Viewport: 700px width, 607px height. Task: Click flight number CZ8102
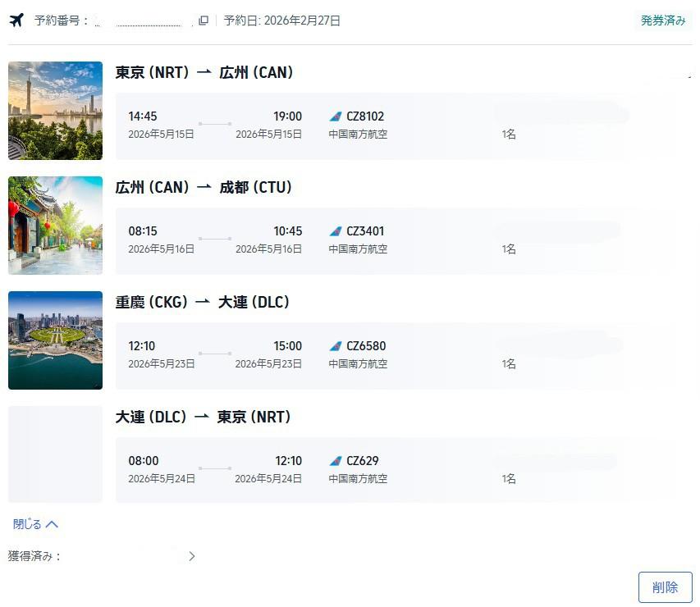[x=365, y=116]
